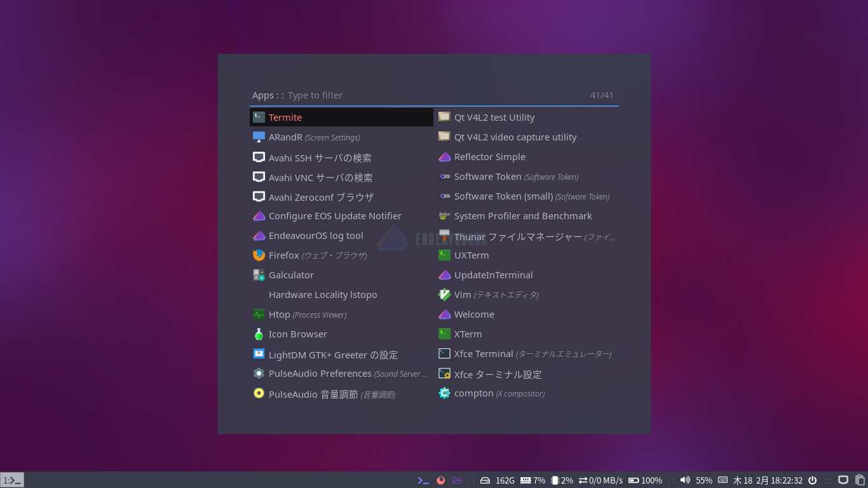Screen dimensions: 868x488
Task: Click the speaker volume icon in the panel
Action: tap(685, 480)
